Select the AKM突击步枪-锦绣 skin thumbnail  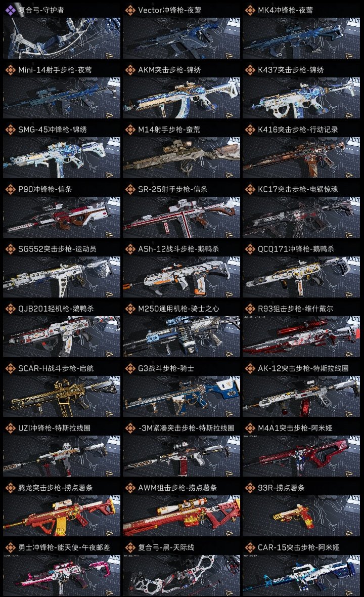click(x=181, y=98)
